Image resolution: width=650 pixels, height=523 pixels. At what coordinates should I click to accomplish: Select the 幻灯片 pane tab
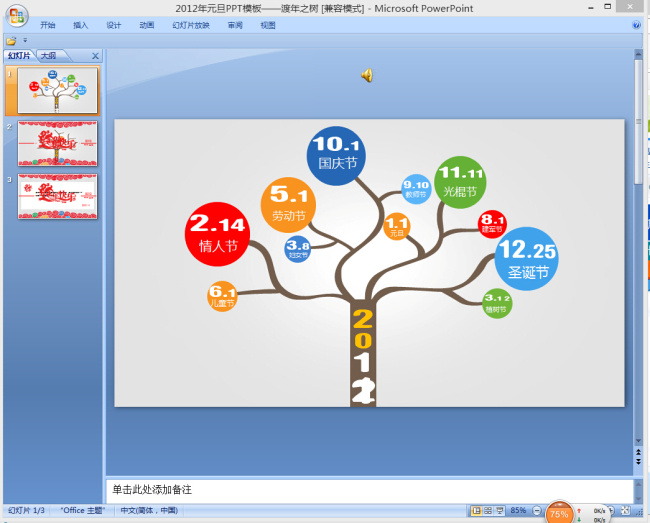click(19, 56)
